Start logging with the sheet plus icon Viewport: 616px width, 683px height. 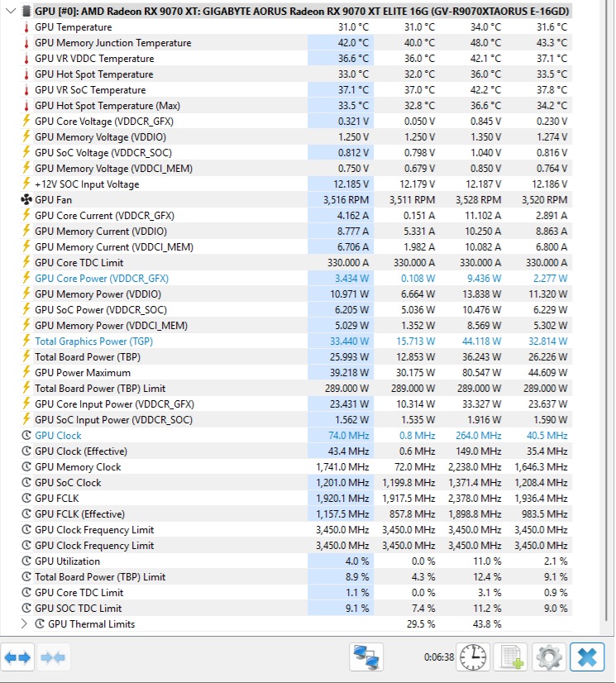click(510, 657)
